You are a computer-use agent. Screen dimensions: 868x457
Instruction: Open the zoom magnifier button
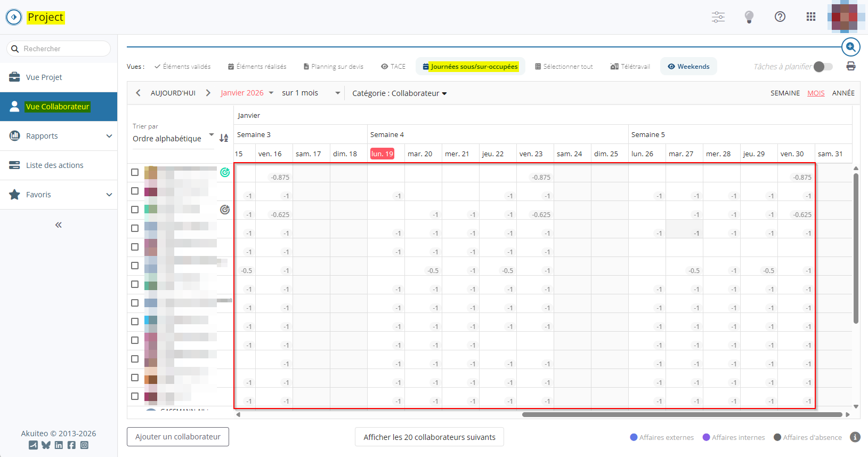[x=851, y=47]
